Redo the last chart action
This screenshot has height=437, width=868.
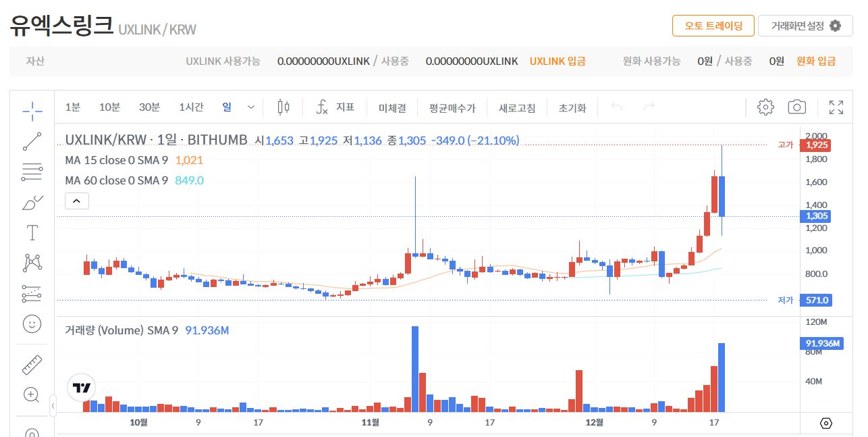click(649, 107)
